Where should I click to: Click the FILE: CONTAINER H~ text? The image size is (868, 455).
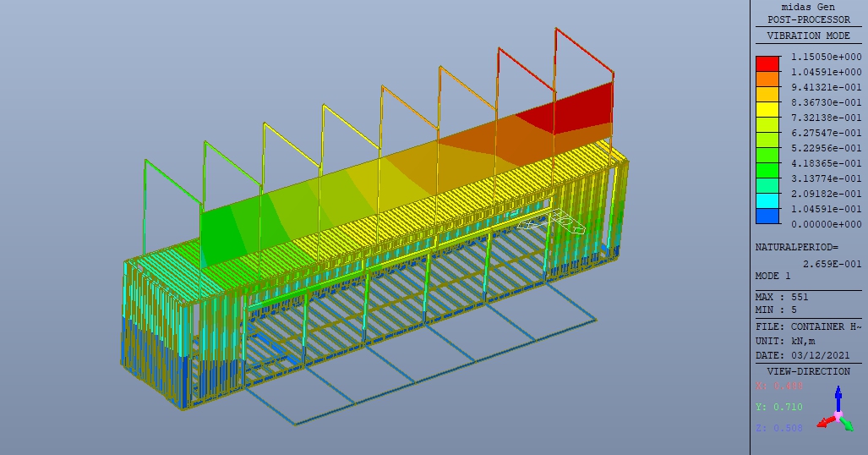(x=808, y=326)
